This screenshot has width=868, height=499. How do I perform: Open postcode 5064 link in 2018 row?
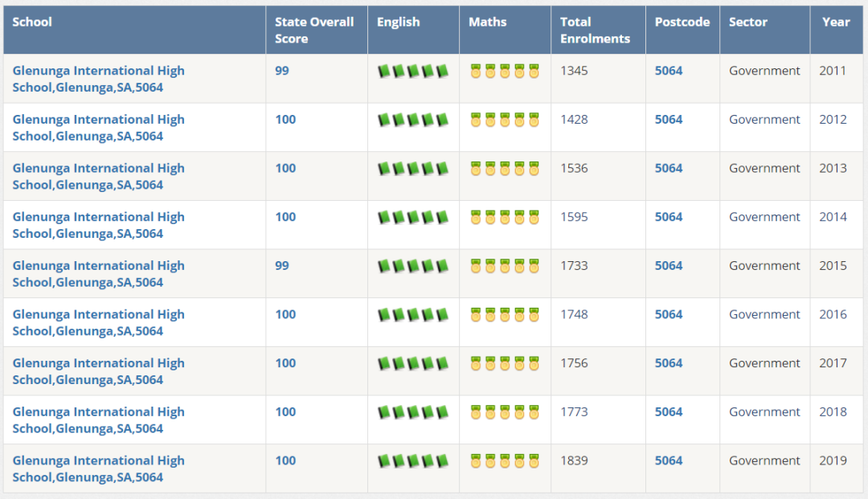point(669,411)
